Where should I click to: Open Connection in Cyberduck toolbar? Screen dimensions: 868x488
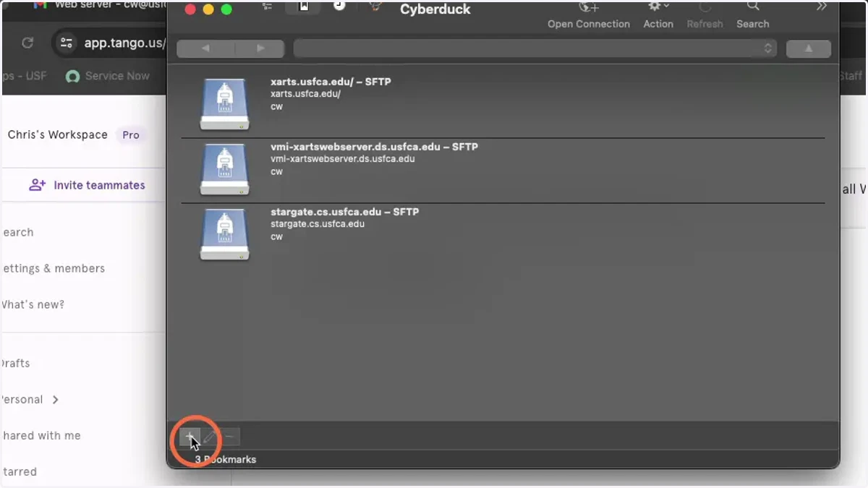tap(589, 15)
